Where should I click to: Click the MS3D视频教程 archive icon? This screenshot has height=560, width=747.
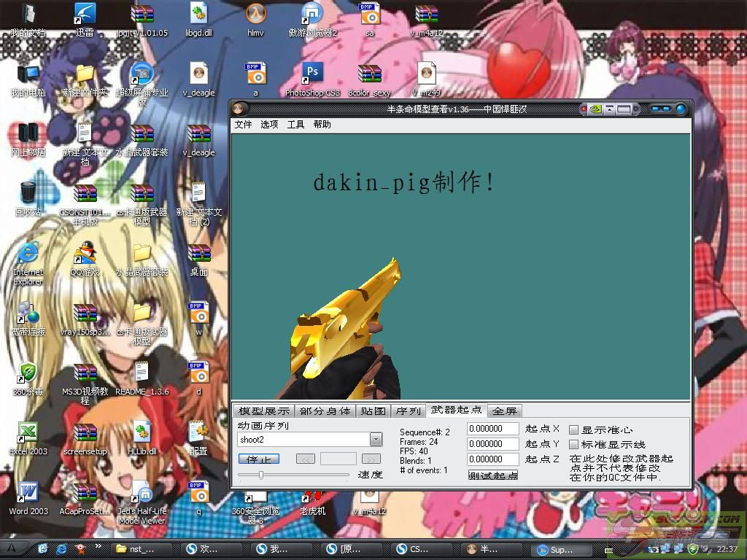85,384
